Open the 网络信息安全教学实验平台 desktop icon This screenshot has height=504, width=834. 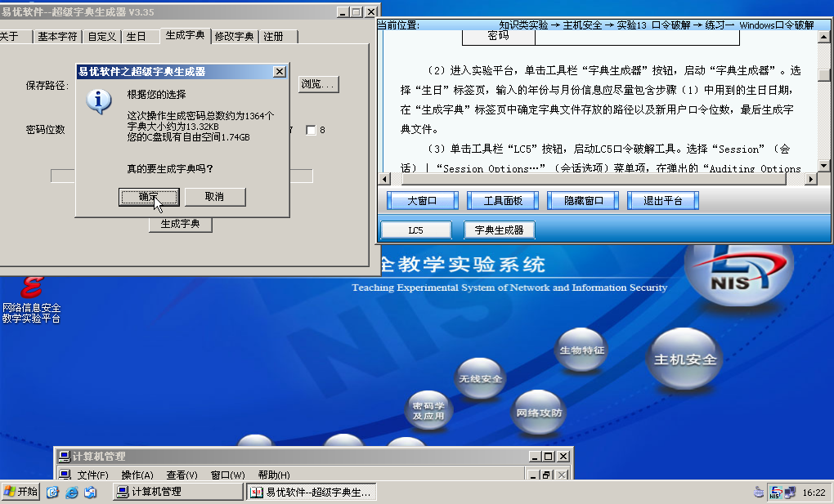[31, 301]
